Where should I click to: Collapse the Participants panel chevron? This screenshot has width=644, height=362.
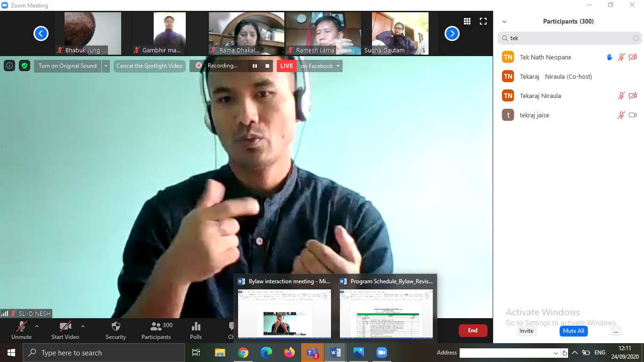tap(504, 22)
